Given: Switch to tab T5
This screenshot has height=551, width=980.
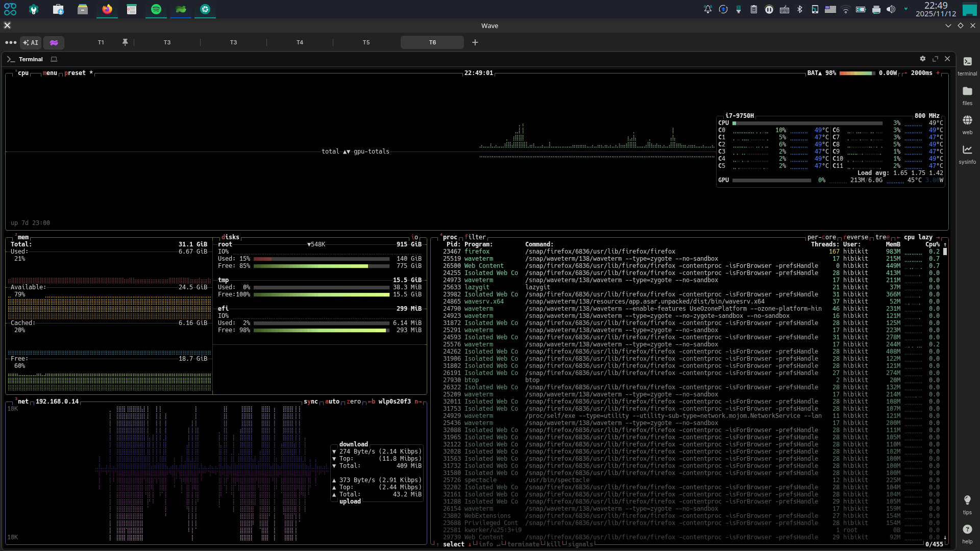Looking at the screenshot, I should [x=366, y=42].
